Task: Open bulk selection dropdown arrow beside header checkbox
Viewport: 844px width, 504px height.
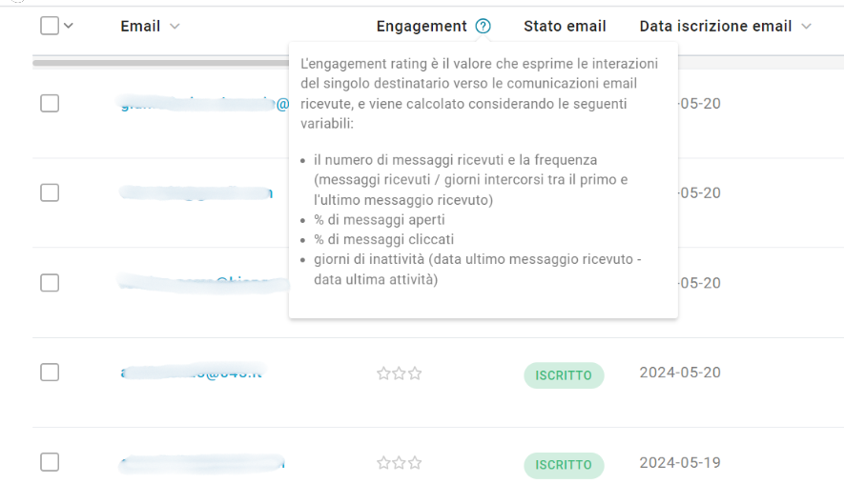Action: (69, 26)
